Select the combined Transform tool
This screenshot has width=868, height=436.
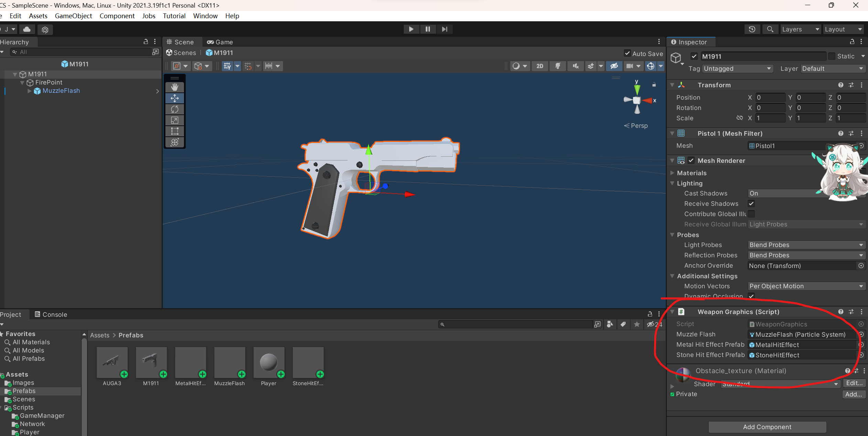[x=175, y=142]
